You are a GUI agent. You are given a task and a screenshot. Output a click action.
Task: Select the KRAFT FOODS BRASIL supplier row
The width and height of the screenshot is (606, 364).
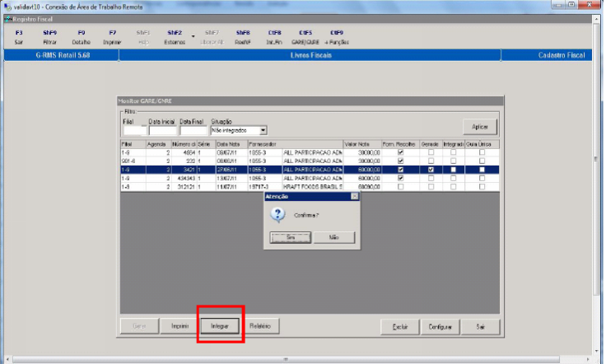click(x=310, y=187)
